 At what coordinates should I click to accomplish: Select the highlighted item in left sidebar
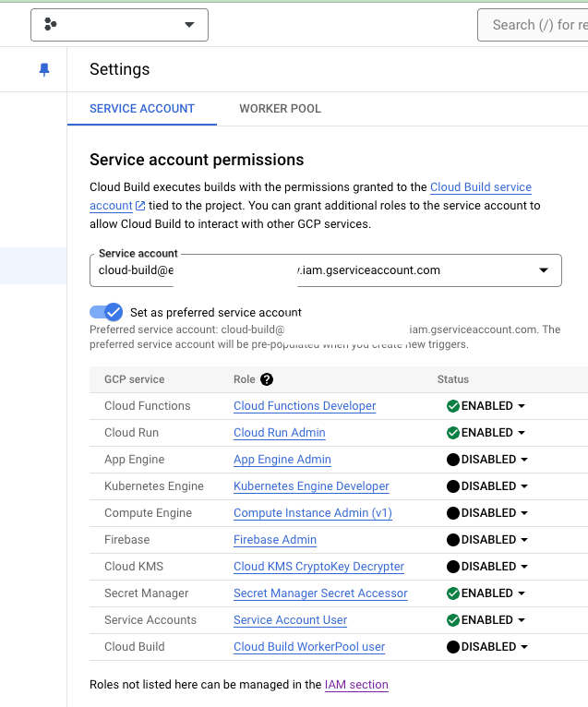33,266
